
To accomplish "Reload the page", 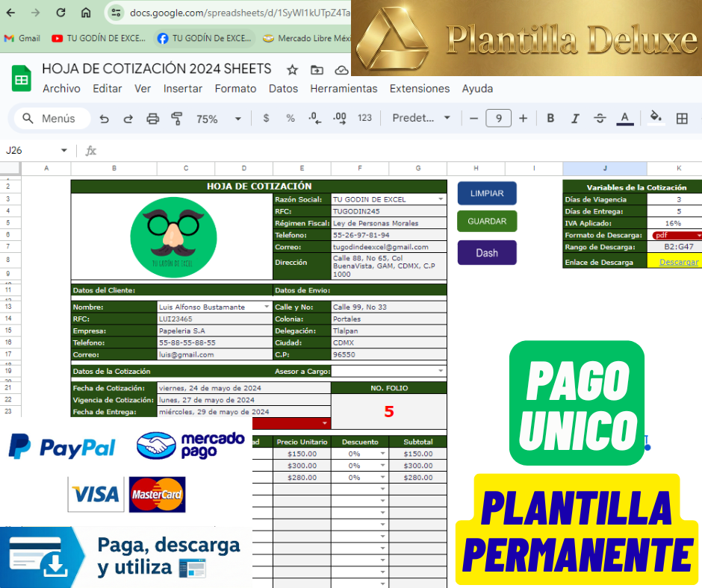I will [60, 13].
